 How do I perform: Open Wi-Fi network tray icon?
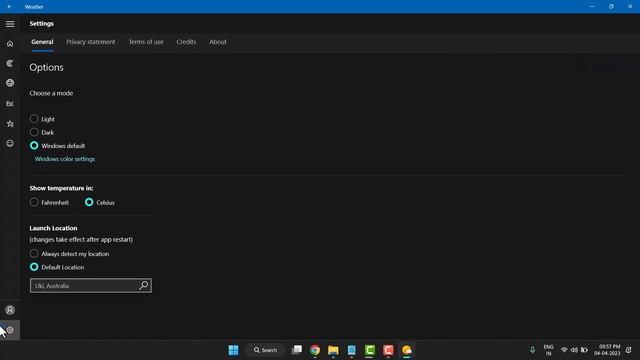(564, 350)
